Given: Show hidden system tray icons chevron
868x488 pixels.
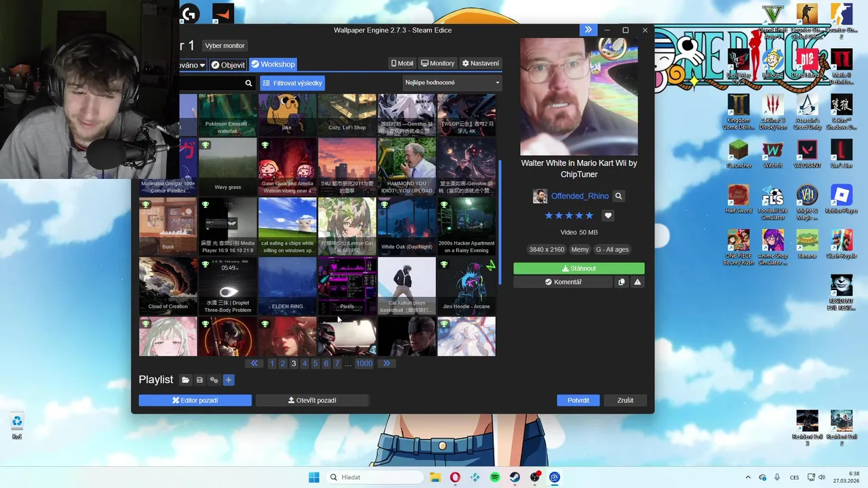Looking at the screenshot, I should coord(748,477).
